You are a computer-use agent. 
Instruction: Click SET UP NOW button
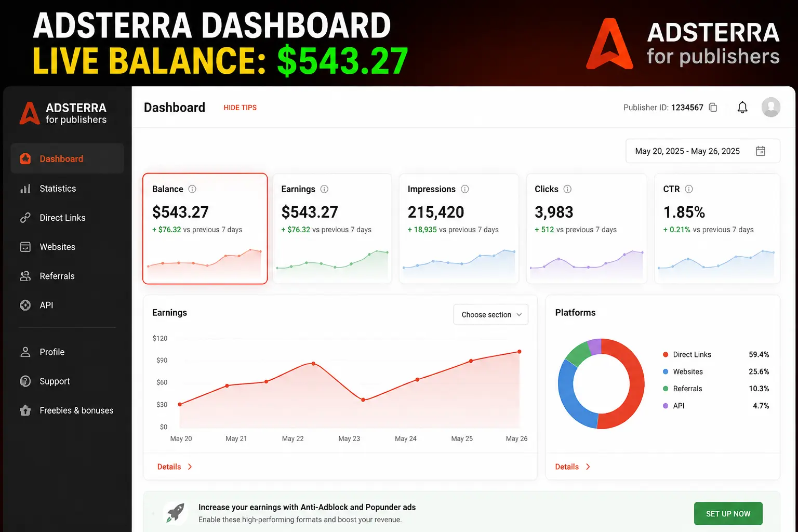point(728,514)
